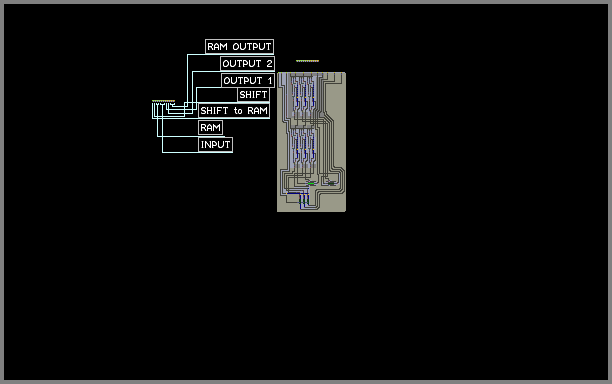Click the yellow strip above the circuit board
Viewport: 612px width, 384px height.
pyautogui.click(x=308, y=61)
